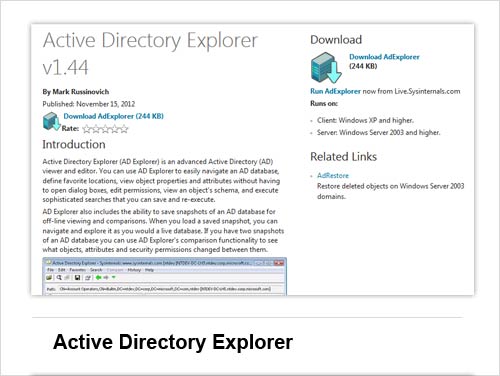
Task: Click the 'Active Directory Explorer v1.44' page title
Action: pos(150,53)
